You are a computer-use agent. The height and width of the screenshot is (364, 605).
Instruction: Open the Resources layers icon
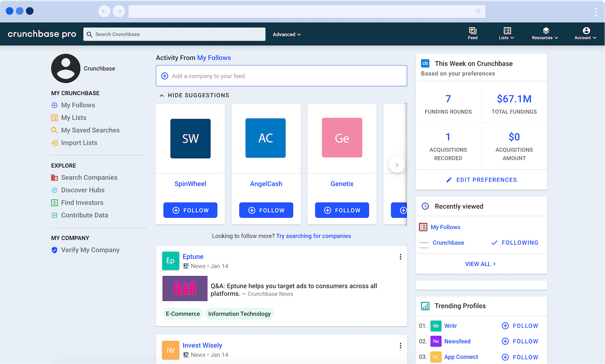[546, 31]
